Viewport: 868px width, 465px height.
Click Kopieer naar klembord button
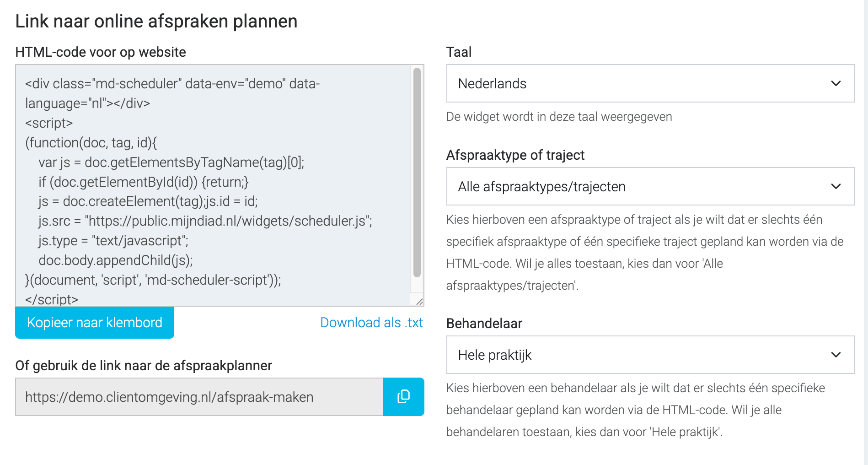(95, 323)
